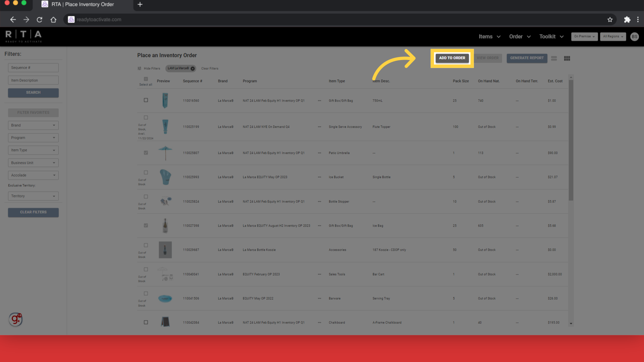
Task: Toggle checkbox for 187 Koozie row
Action: point(146,245)
